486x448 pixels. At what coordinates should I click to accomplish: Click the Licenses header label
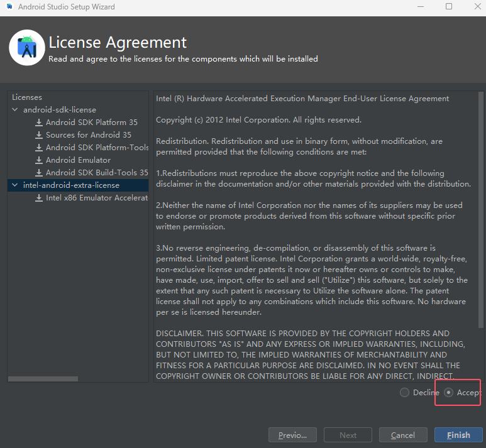pos(27,97)
